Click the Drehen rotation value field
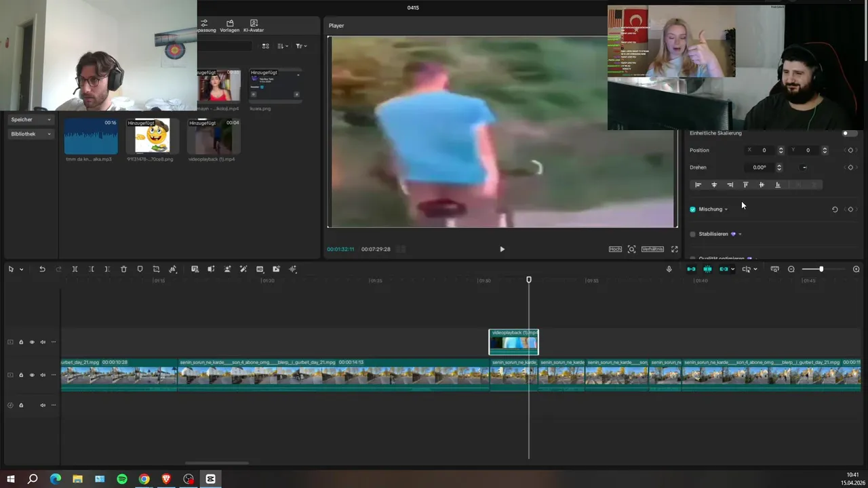 coord(759,167)
